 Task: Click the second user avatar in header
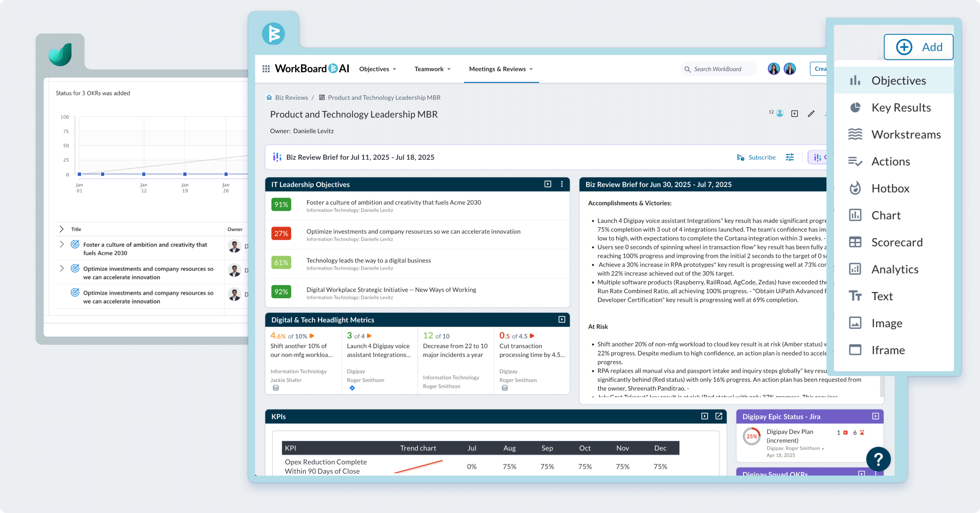[790, 69]
